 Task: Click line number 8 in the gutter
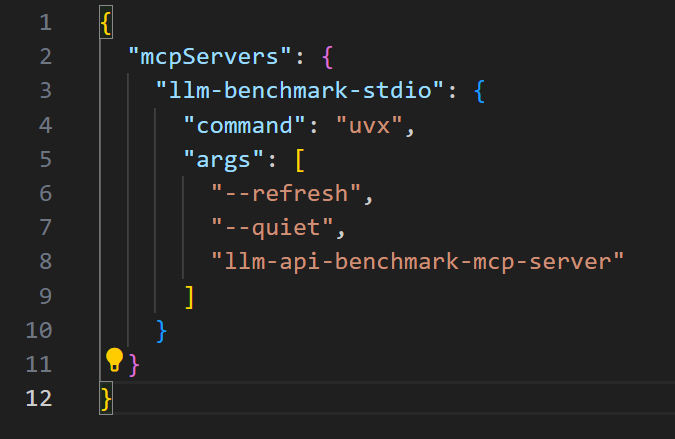(x=45, y=261)
